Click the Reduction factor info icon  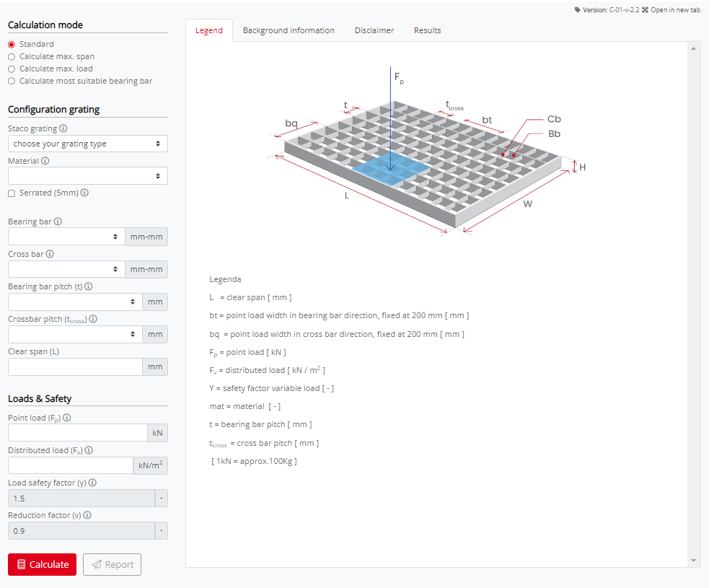coord(87,514)
